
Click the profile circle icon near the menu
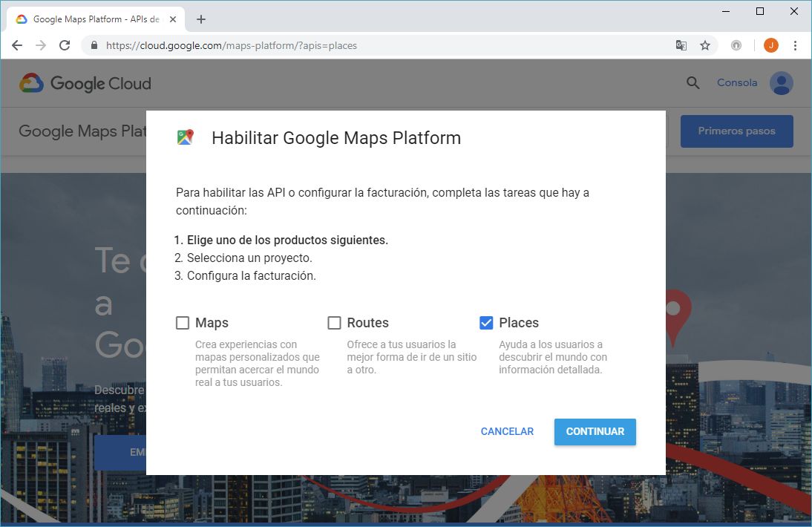click(736, 45)
